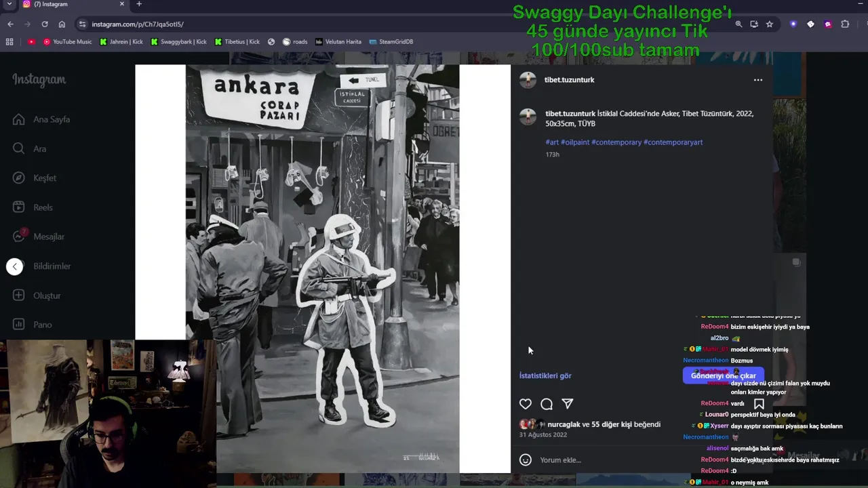The height and width of the screenshot is (488, 868).
Task: Open Swaggybark | Kick bookmark
Action: pos(178,41)
